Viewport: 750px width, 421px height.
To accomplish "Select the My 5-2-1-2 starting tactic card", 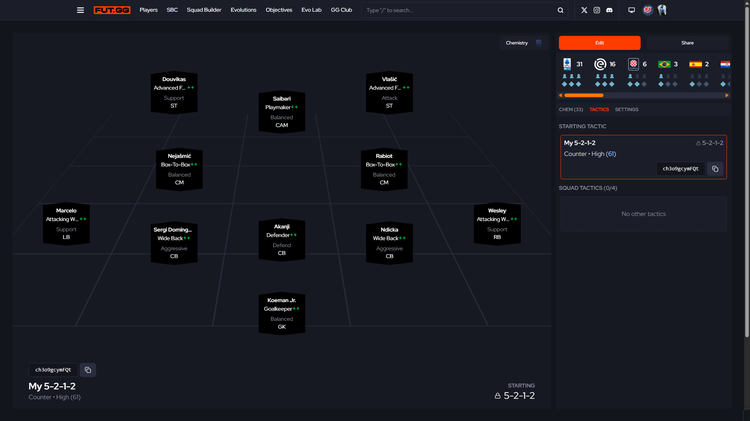I will pos(643,157).
